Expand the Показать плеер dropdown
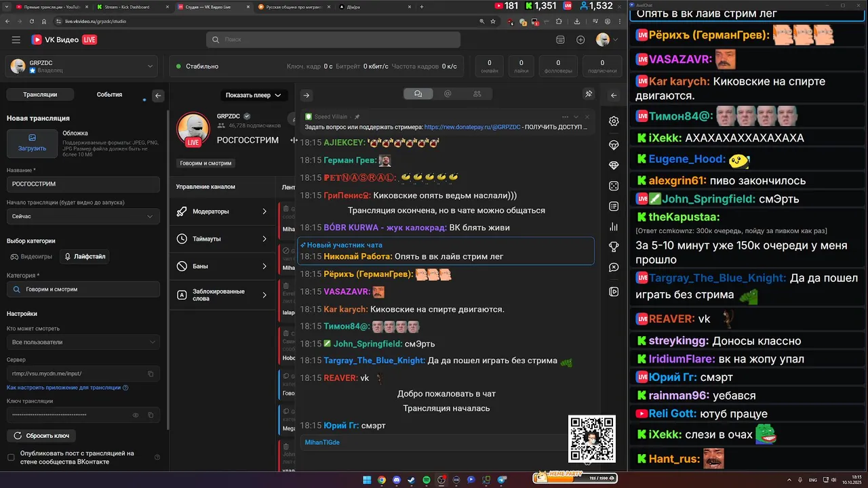Screen dimensions: 868x488 coord(253,95)
